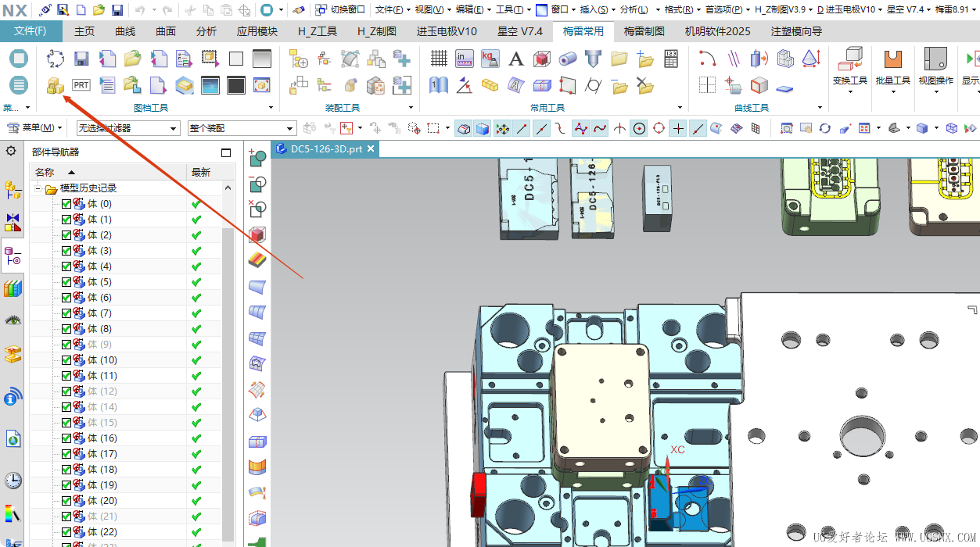
Task: Click the padlock assembly icon in 图档工具
Action: click(55, 85)
